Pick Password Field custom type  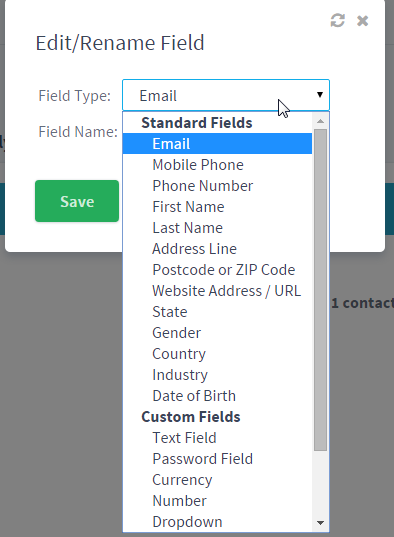[x=217, y=459]
